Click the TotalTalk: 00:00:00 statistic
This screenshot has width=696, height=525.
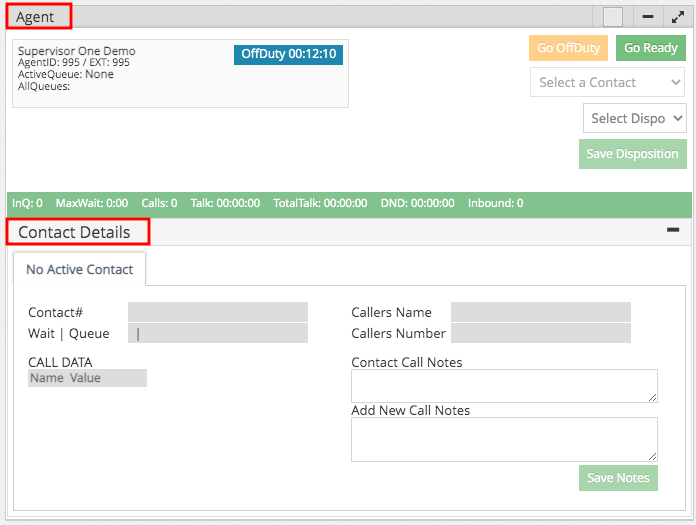[x=320, y=203]
